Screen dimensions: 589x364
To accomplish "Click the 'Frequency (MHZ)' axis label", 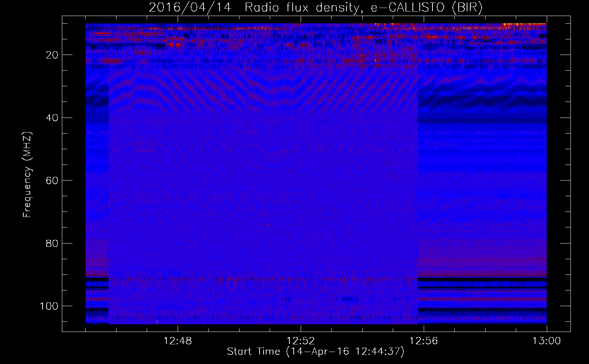I will tap(28, 175).
